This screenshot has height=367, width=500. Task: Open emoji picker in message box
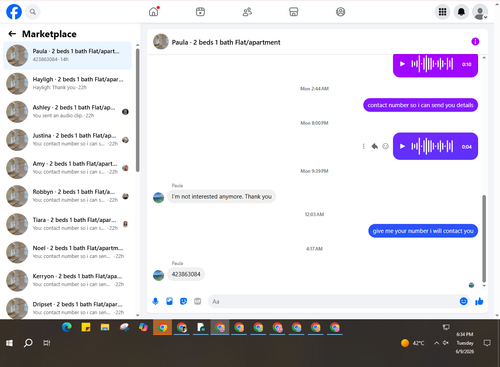tap(463, 301)
